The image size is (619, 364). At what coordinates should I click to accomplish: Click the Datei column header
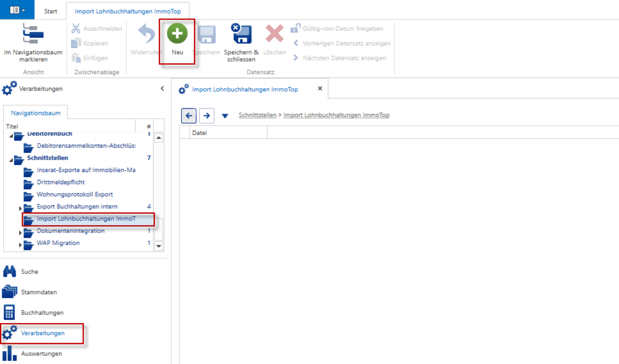click(223, 133)
